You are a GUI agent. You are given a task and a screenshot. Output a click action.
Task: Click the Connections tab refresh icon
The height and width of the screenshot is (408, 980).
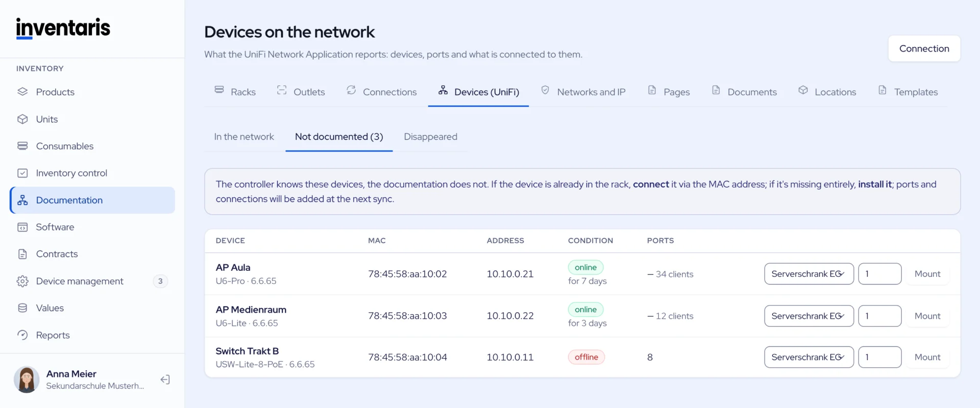pos(351,90)
